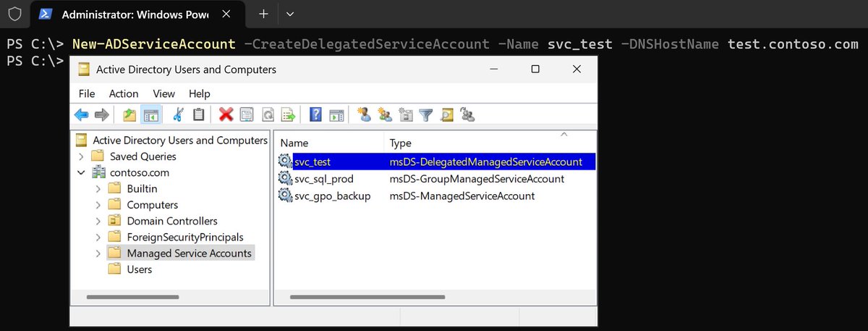Select the svc_test account row

click(x=436, y=162)
